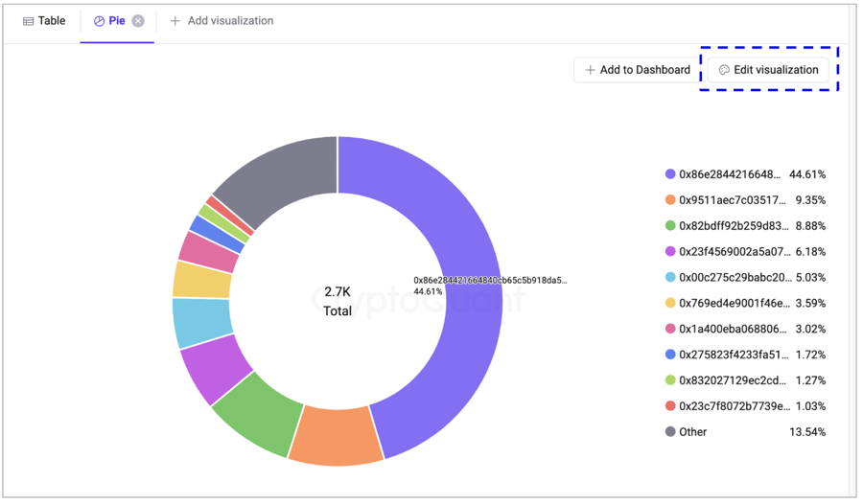863x504 pixels.
Task: Click the yellow legend dot for 0x769ed4e9001f46e
Action: pyautogui.click(x=670, y=303)
